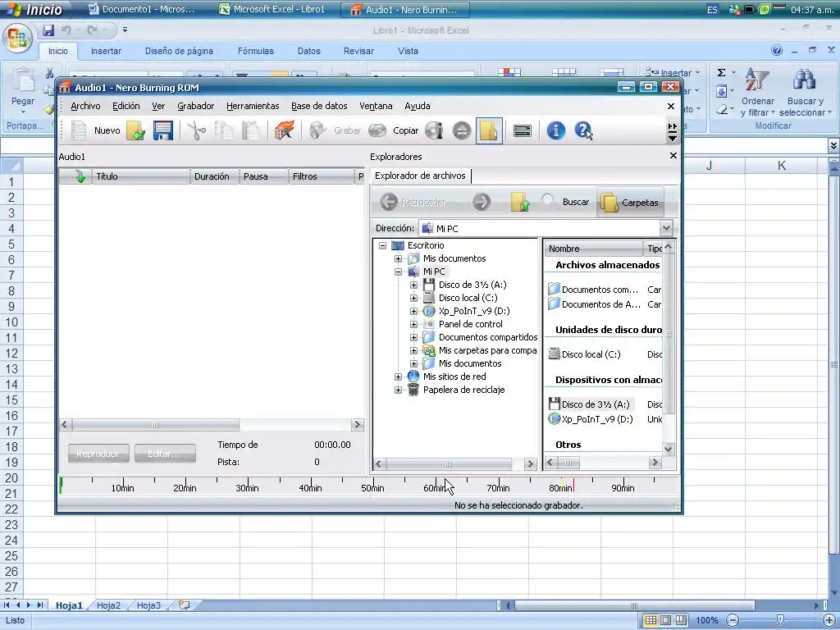Click the forward arrow in file explorer

tap(482, 202)
